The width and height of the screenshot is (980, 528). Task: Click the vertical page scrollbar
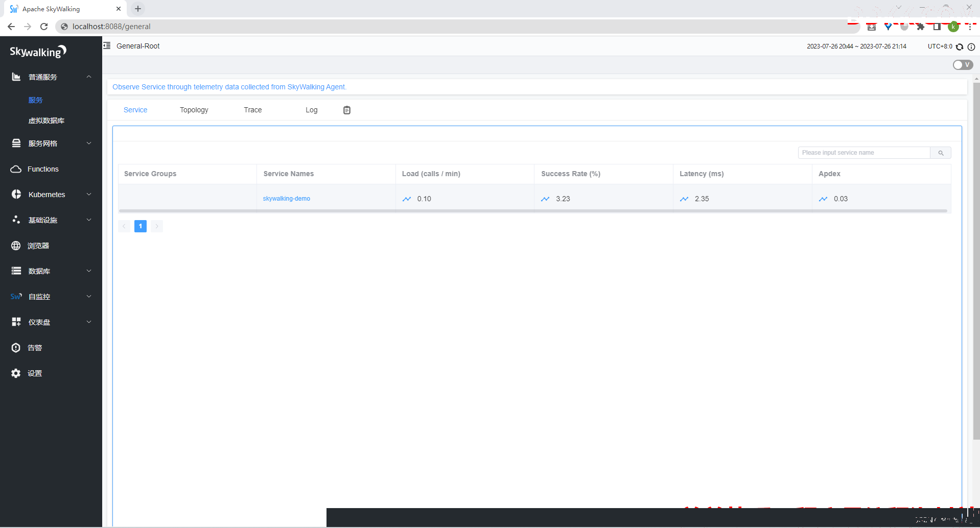click(x=976, y=260)
